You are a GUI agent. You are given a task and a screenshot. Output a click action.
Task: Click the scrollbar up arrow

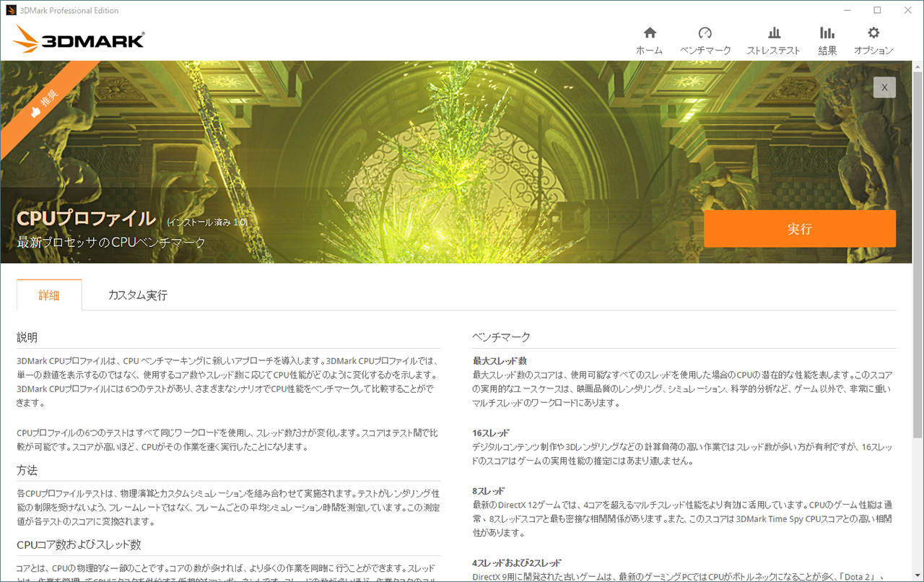pyautogui.click(x=918, y=66)
